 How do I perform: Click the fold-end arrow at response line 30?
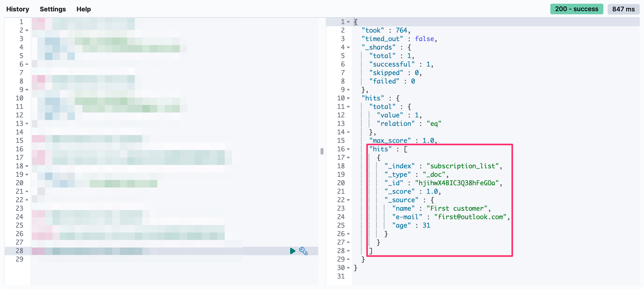pyautogui.click(x=348, y=268)
